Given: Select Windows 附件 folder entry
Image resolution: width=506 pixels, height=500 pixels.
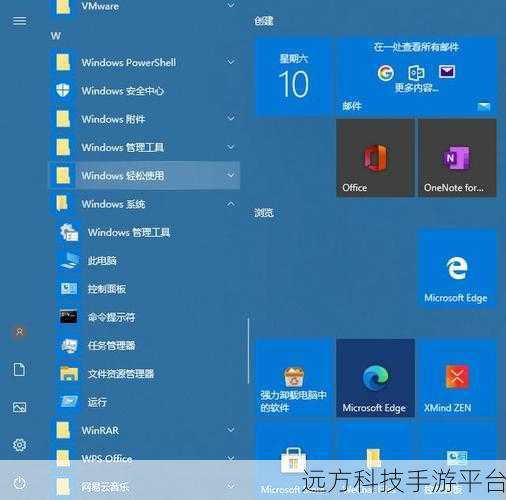Looking at the screenshot, I should (144, 119).
